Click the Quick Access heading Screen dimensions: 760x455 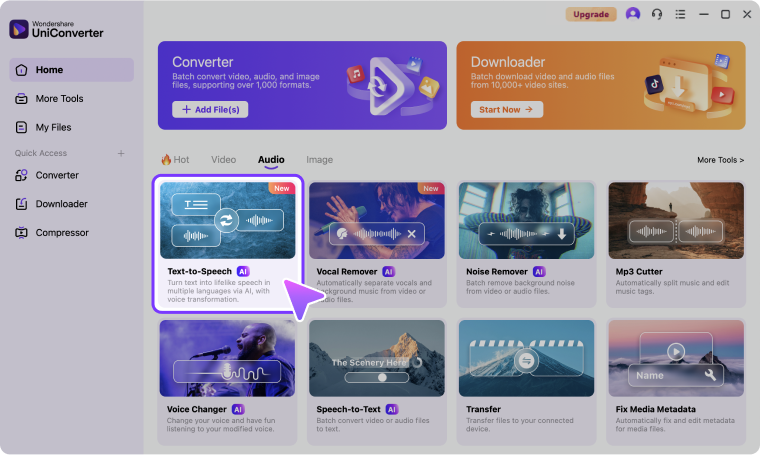click(x=41, y=153)
